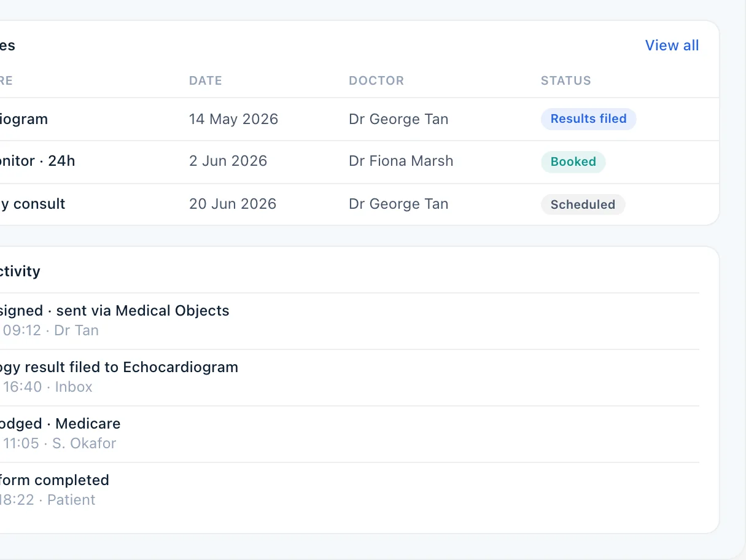
Task: Open the View all link
Action: tap(672, 45)
